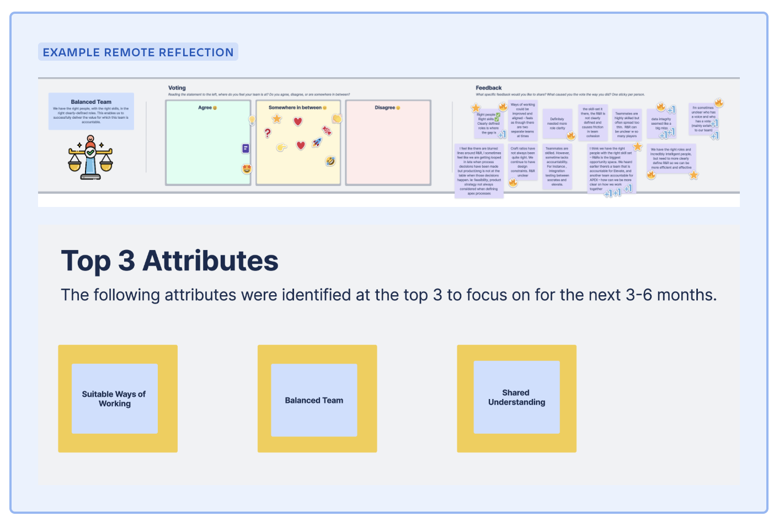Select the Shared Understanding attribute card
779x532 pixels.
516,397
